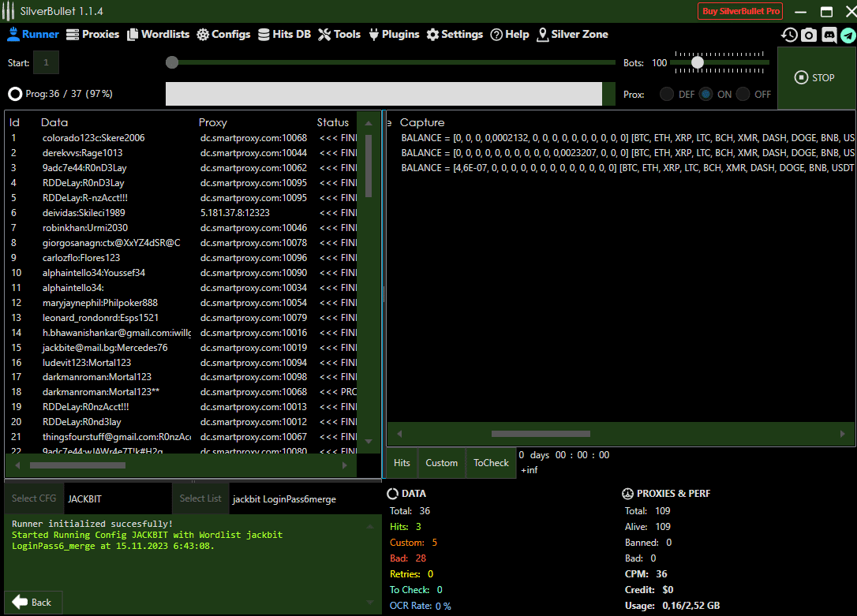This screenshot has height=616, width=857.
Task: Open the Telegram icon link
Action: [x=848, y=35]
